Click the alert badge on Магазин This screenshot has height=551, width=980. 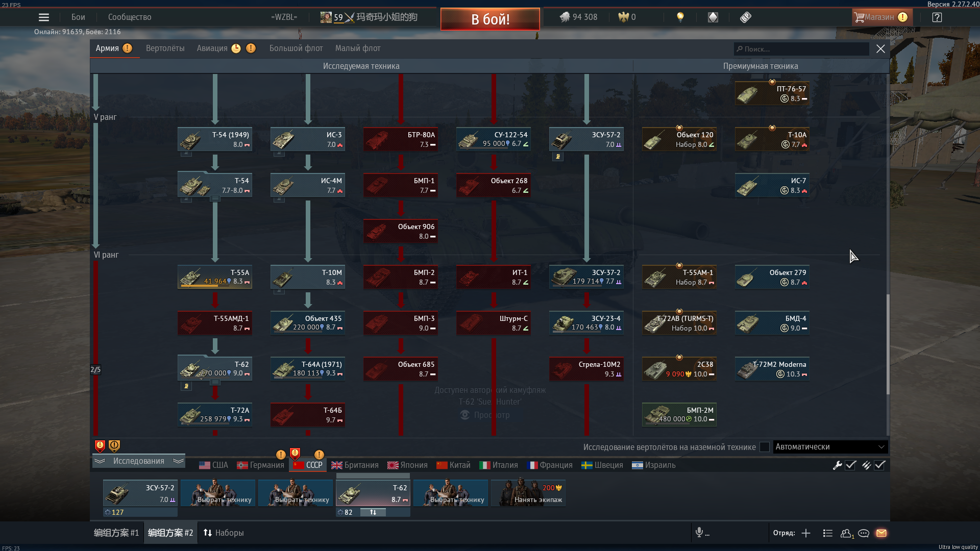(902, 17)
